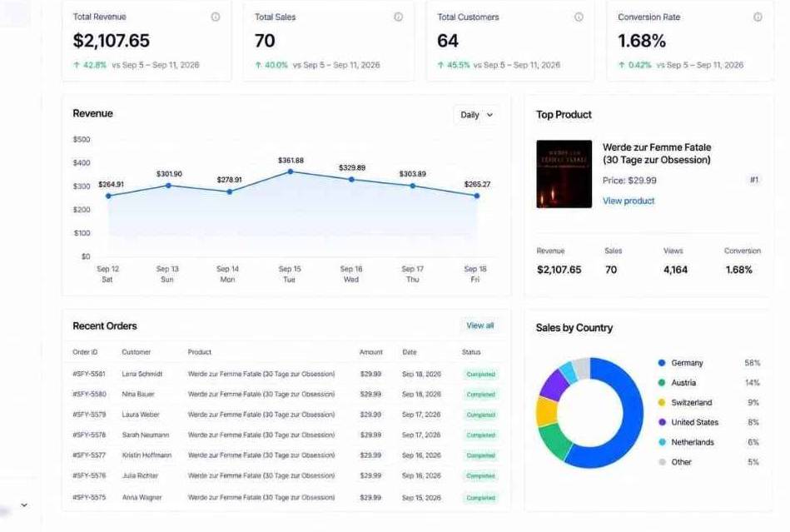790x532 pixels.
Task: Click the info icon on Total Revenue card
Action: pos(215,17)
